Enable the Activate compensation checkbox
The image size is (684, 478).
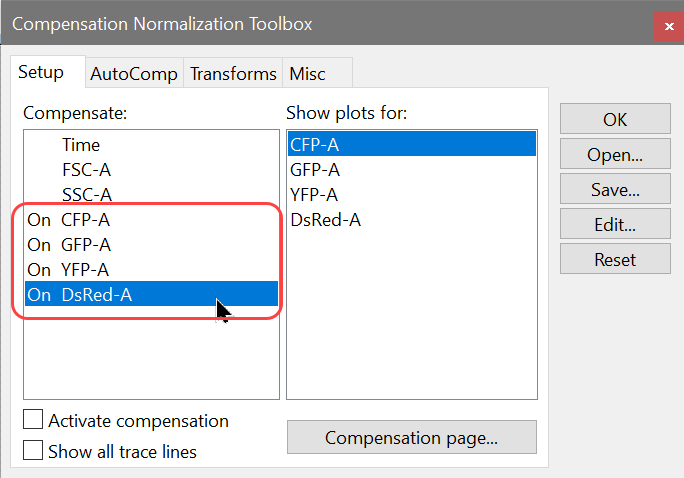coord(34,420)
